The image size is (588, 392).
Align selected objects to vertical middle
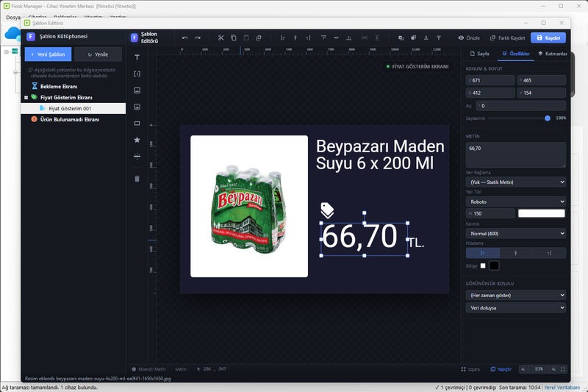[x=336, y=38]
